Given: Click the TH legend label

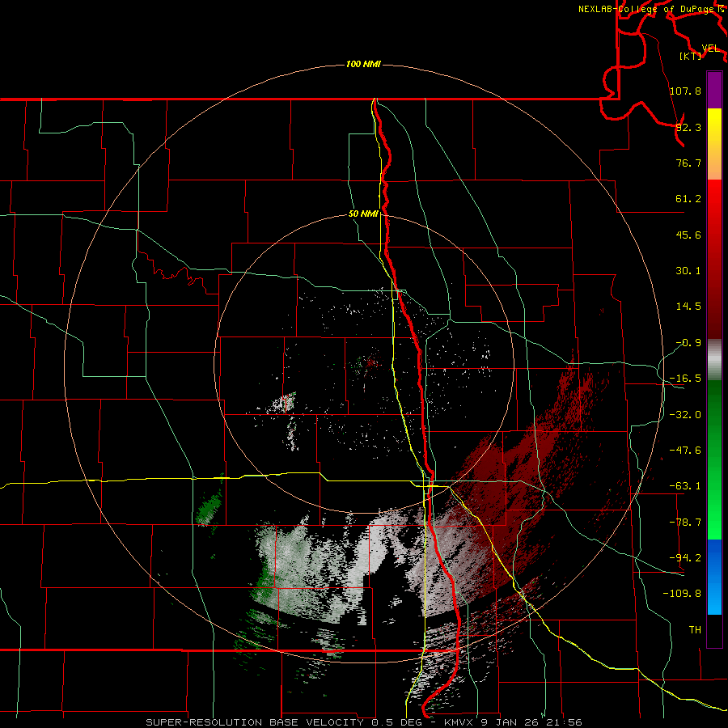Looking at the screenshot, I should [695, 629].
